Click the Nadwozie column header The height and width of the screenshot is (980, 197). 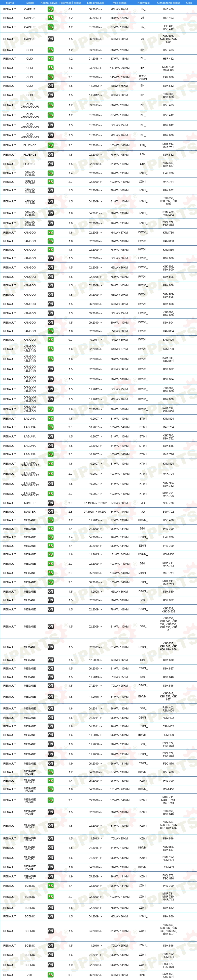(x=143, y=3)
